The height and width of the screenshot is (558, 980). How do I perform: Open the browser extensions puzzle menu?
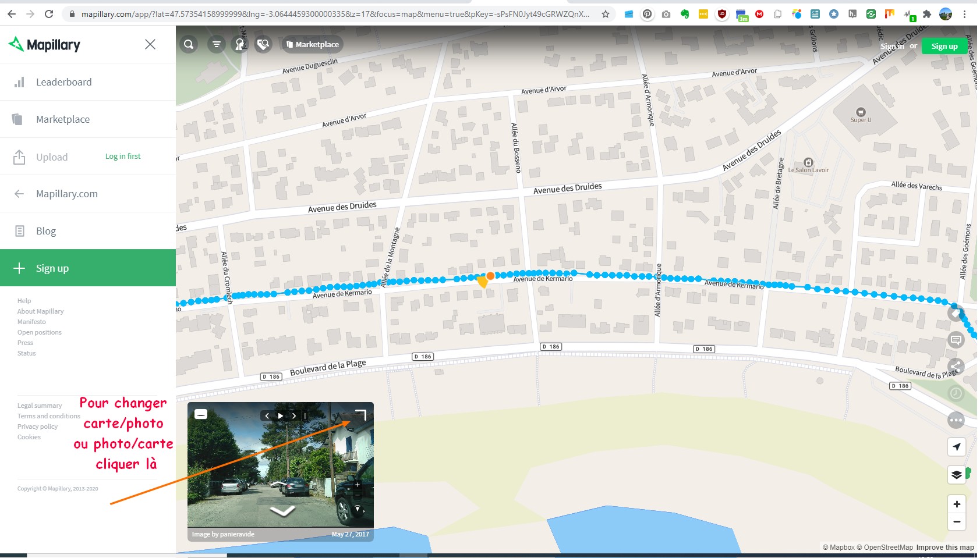coord(927,14)
